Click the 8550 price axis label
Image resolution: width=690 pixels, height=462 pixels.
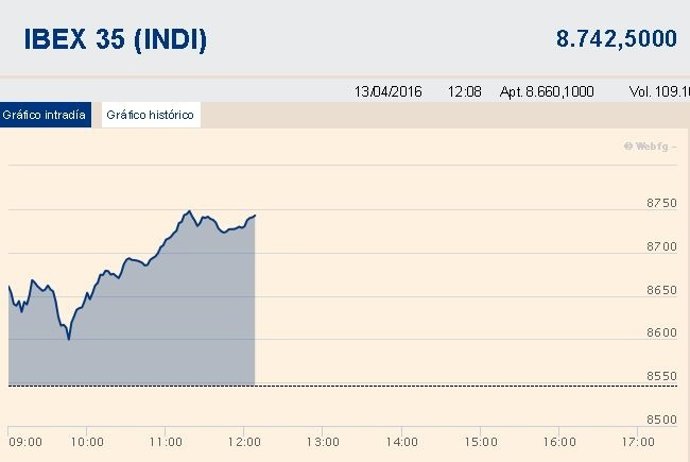(x=662, y=376)
